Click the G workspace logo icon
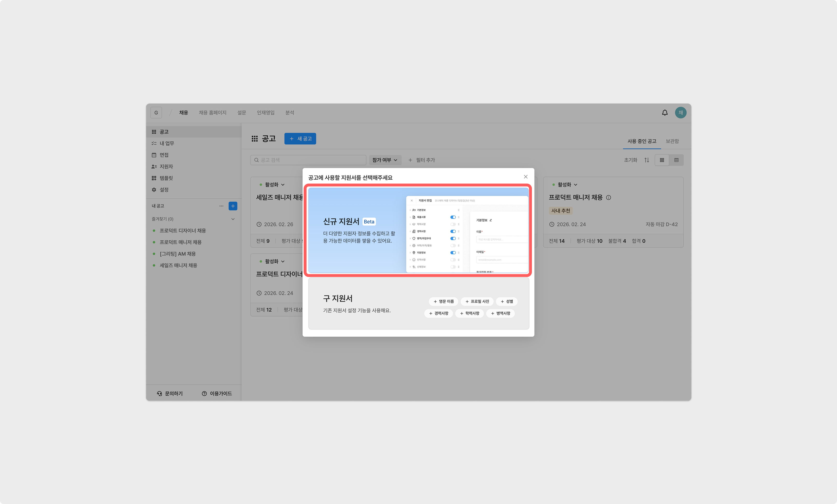The image size is (837, 504). pos(156,113)
